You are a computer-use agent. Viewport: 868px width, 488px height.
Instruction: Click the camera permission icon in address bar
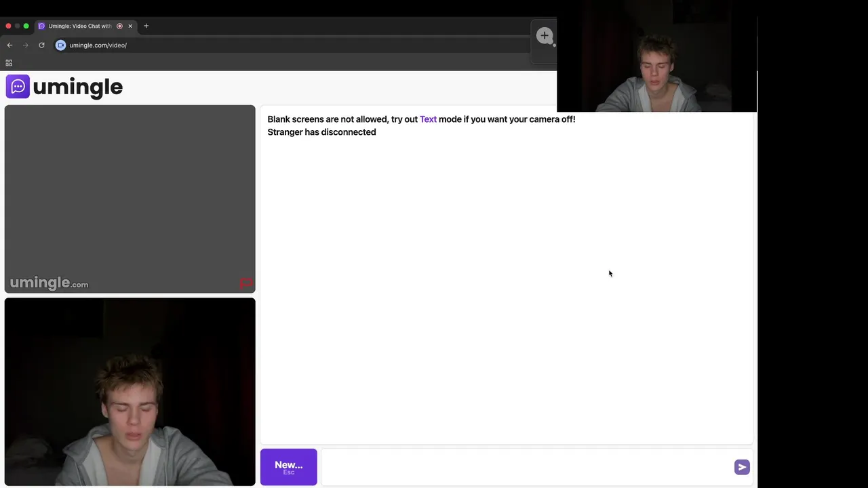[x=60, y=45]
